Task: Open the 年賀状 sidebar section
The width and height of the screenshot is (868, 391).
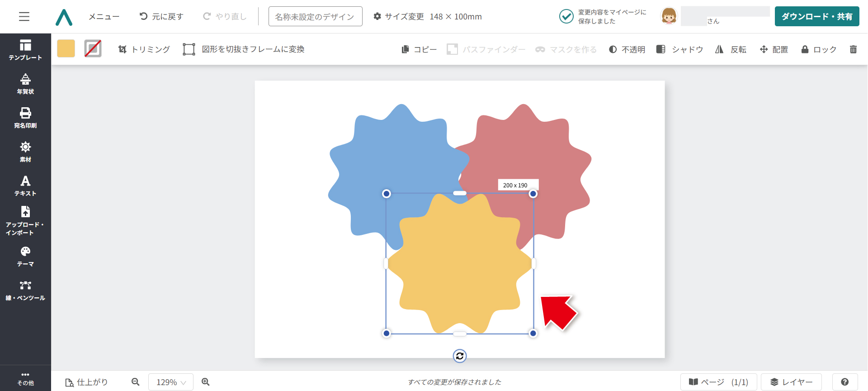Action: coord(25,84)
